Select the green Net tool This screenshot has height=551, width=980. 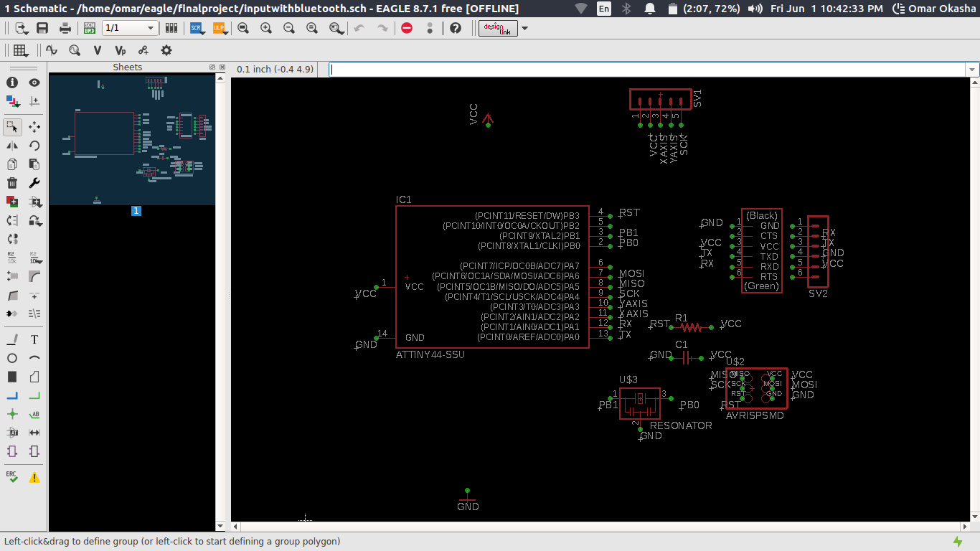click(x=34, y=395)
